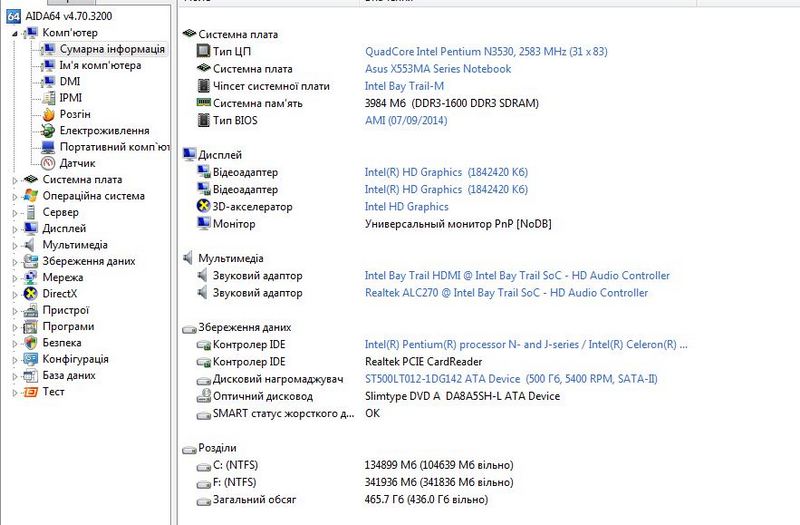The image size is (800, 525).
Task: Click the ST500LT012-1DG142 ATA Device link
Action: click(x=442, y=380)
